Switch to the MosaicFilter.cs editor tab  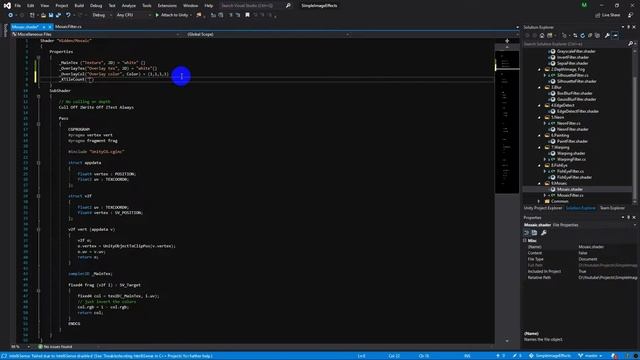pyautogui.click(x=68, y=27)
